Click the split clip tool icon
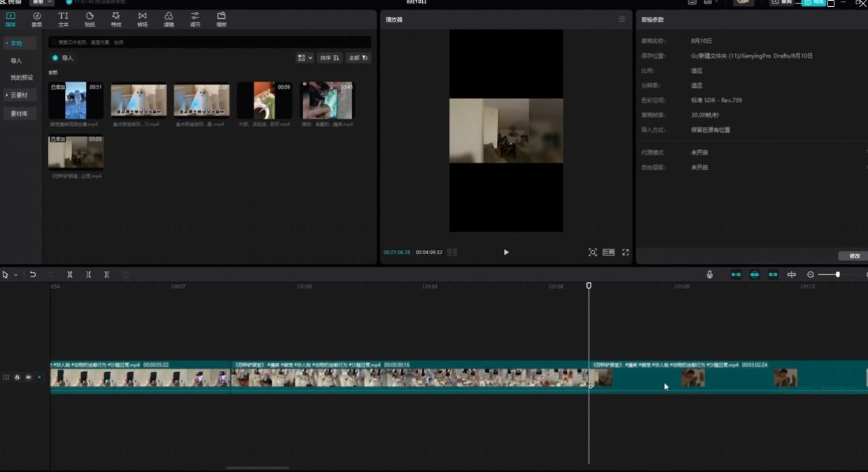The image size is (868, 472). click(x=70, y=274)
